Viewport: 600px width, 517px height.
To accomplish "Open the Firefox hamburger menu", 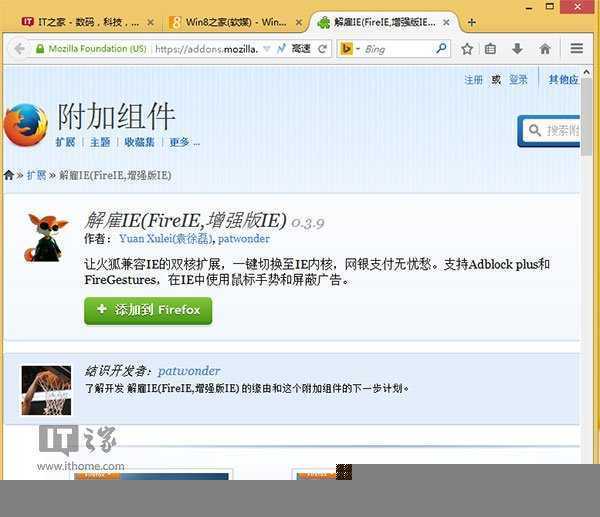I will click(577, 48).
